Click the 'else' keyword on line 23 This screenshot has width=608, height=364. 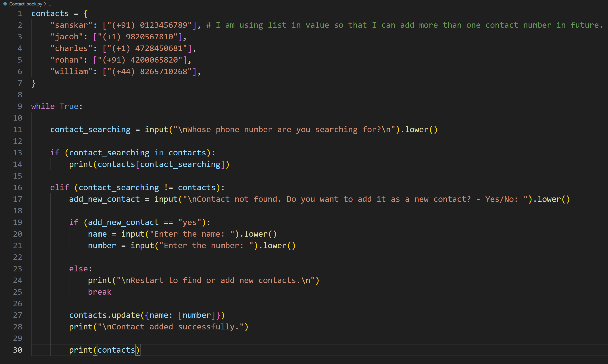(79, 269)
